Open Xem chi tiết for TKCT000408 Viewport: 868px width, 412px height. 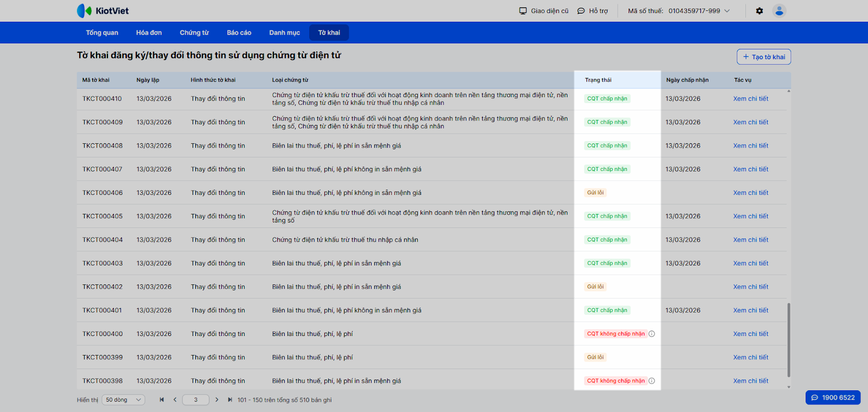(x=751, y=145)
